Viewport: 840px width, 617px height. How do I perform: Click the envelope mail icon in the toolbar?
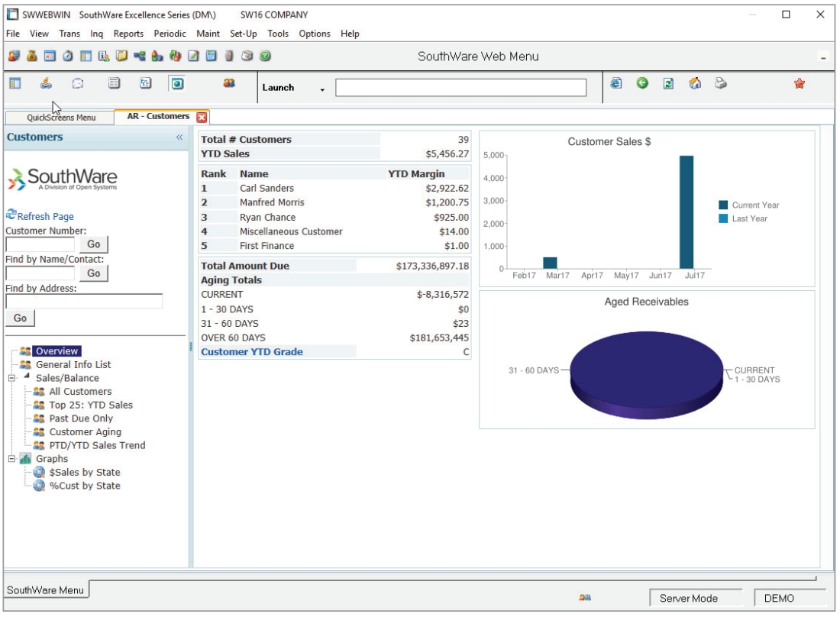[x=76, y=84]
